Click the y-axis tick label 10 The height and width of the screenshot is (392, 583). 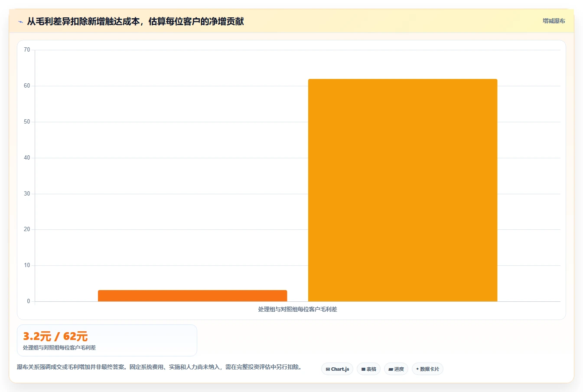27,265
